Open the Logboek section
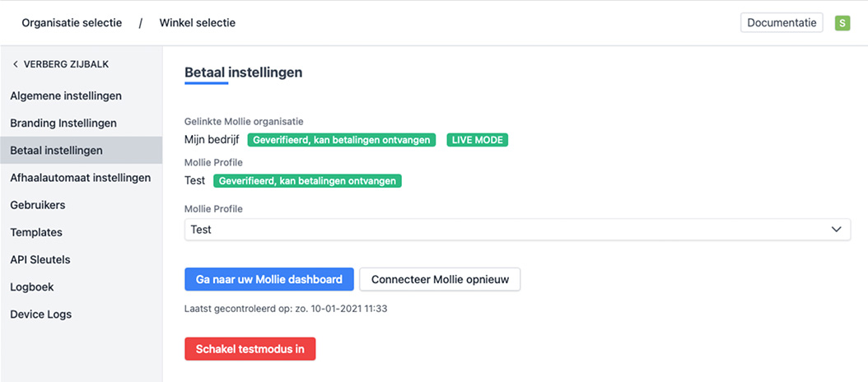868x382 pixels. [32, 286]
